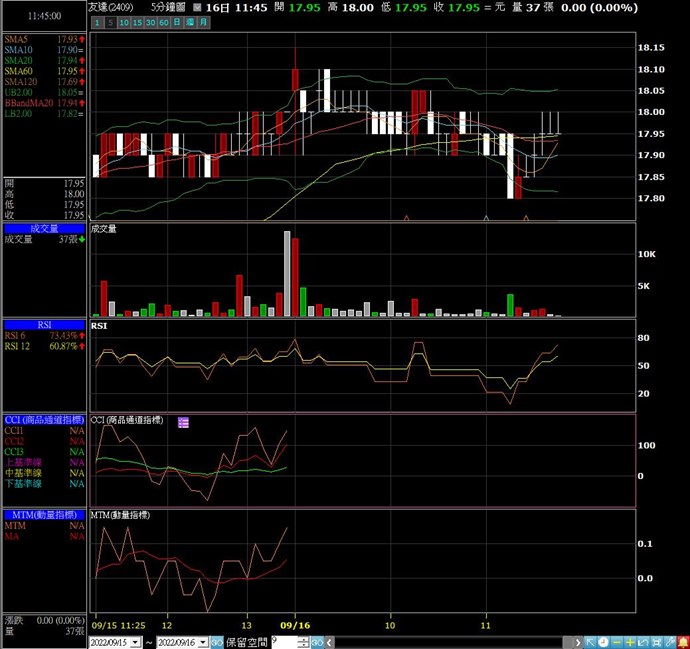Zoom out chart with minus icon
Image resolution: width=690 pixels, height=649 pixels.
[x=617, y=642]
